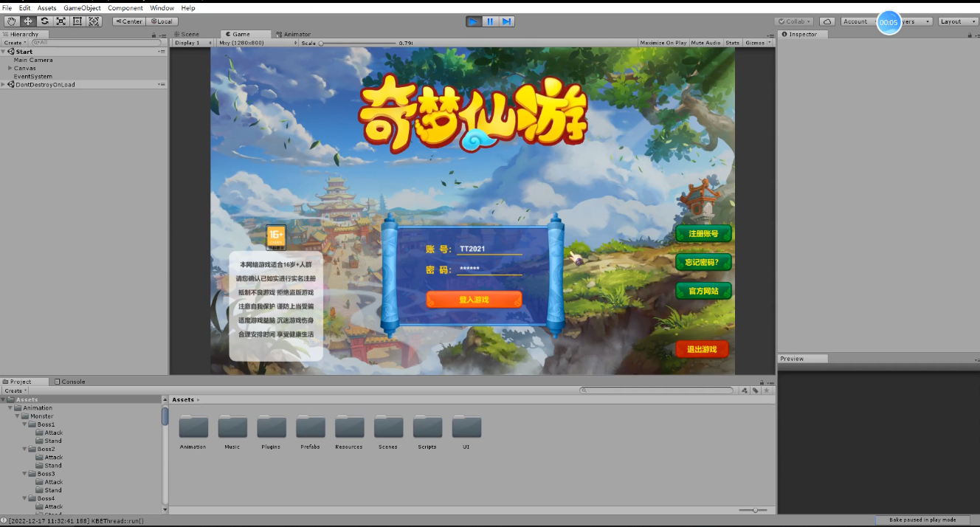The image size is (980, 527).
Task: Expand the Boss3 folder in the Assets tree
Action: point(23,473)
